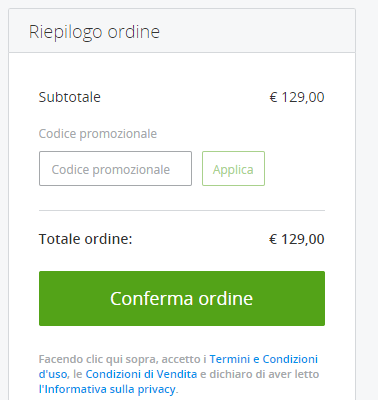
Task: Click the word accetto in the disclaimer
Action: point(181,359)
